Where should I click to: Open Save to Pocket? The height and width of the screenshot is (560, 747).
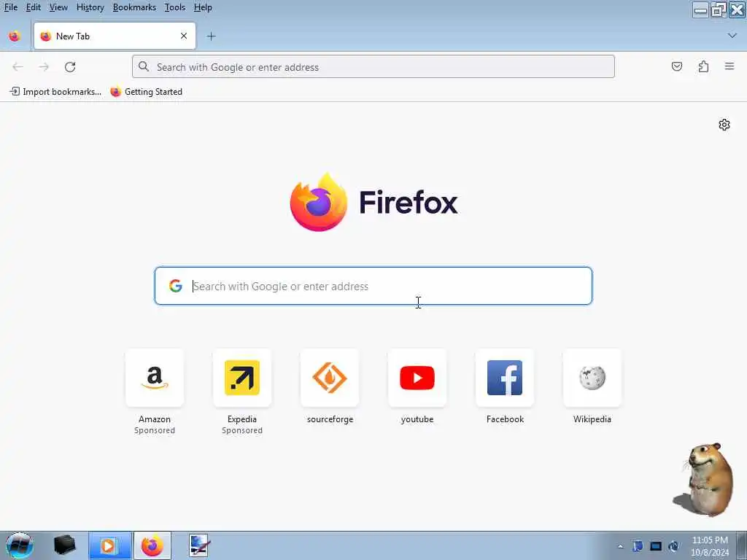[676, 66]
